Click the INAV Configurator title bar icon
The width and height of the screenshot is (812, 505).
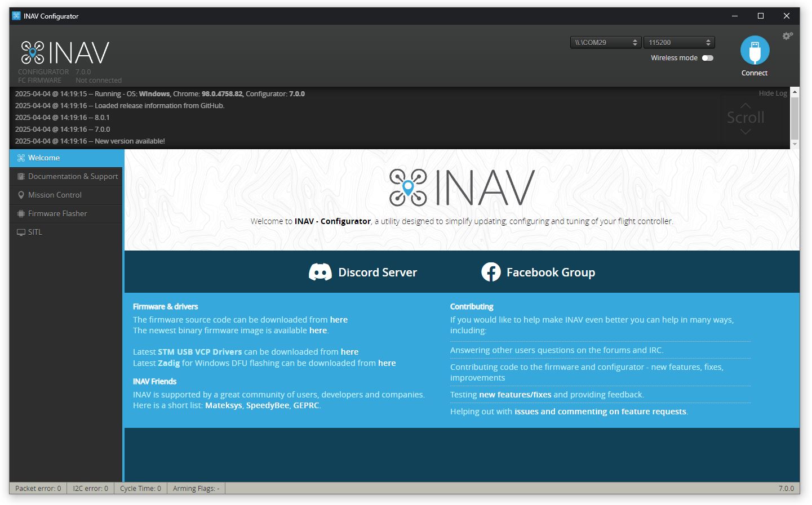[16, 16]
